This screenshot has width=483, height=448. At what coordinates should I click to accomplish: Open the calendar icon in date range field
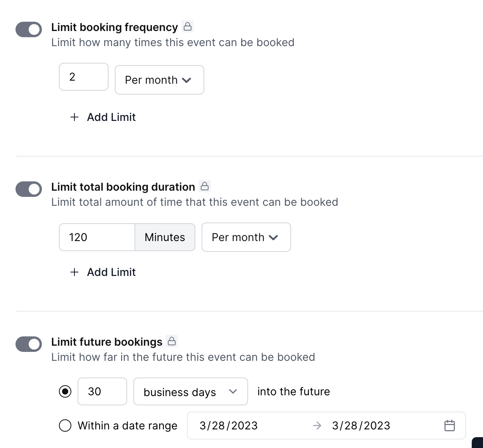[x=449, y=426]
